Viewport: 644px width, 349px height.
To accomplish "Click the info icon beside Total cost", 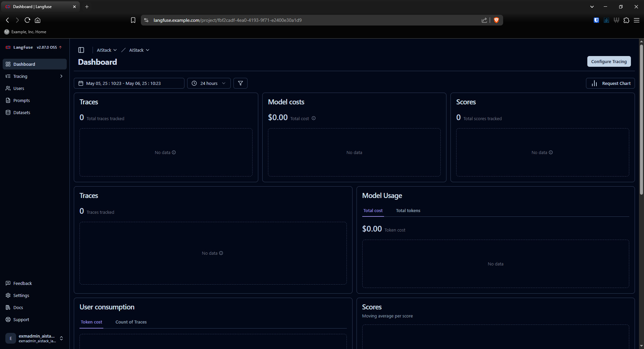I will (x=314, y=118).
